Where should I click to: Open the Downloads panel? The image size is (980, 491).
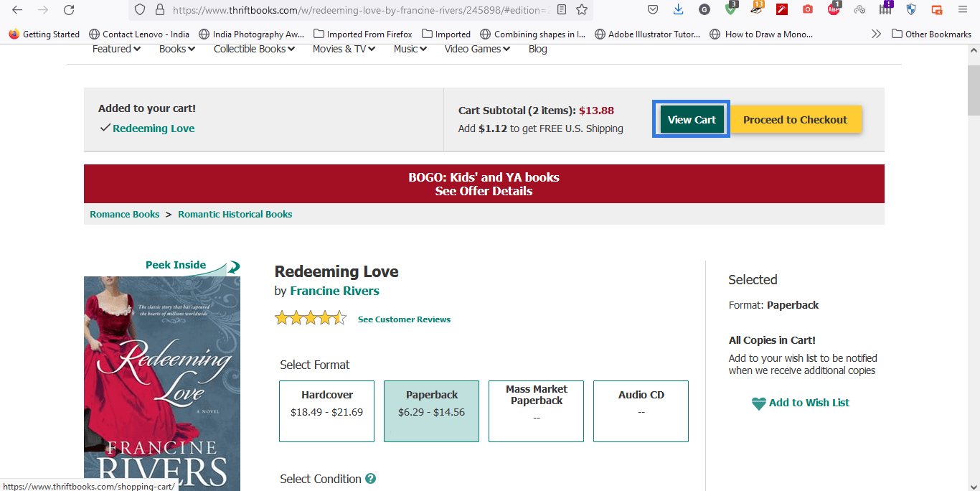click(679, 10)
